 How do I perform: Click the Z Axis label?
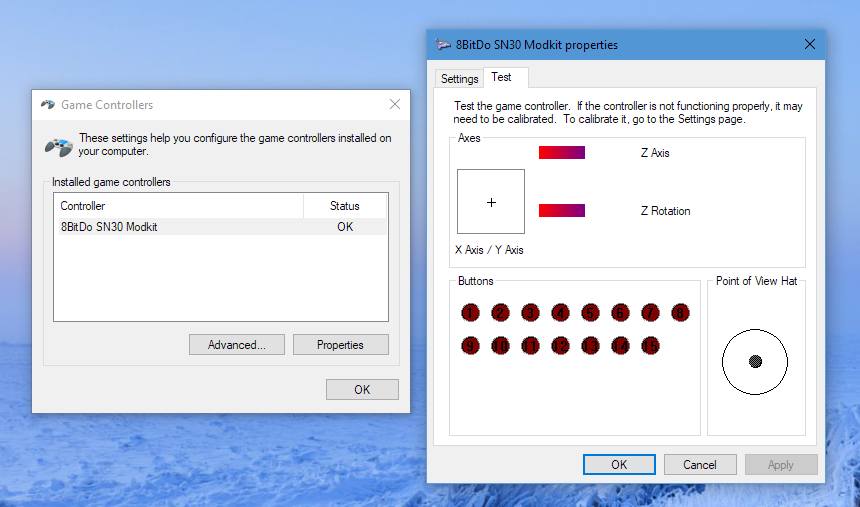[655, 153]
